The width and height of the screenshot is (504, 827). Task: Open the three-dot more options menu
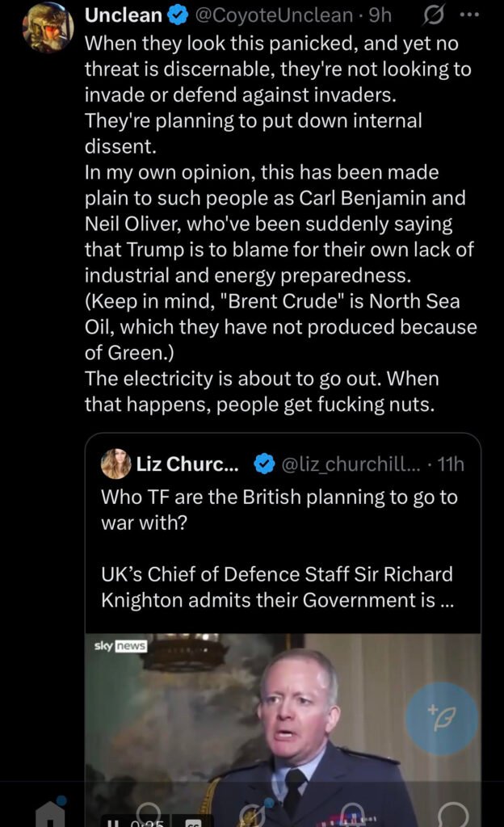[469, 15]
